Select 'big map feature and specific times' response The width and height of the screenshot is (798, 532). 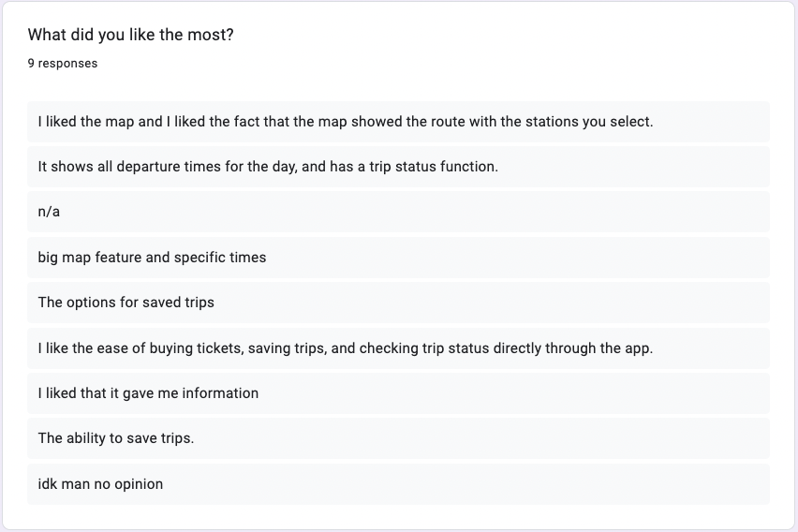point(398,257)
